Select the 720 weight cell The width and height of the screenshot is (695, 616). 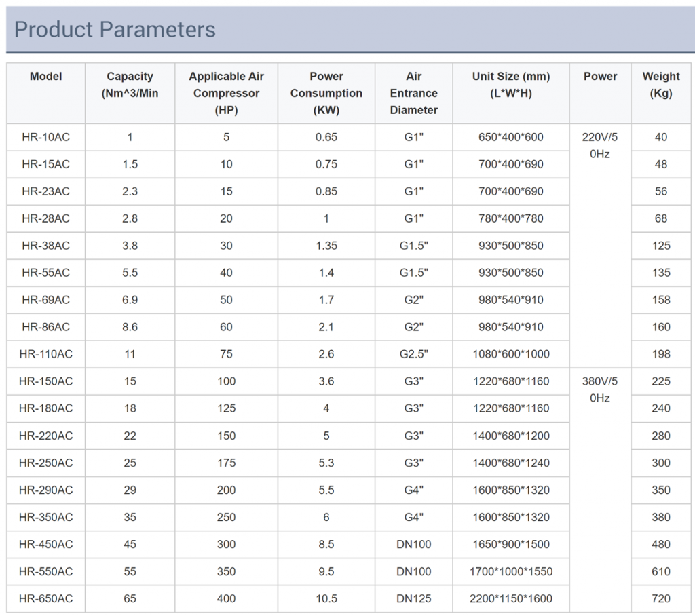(660, 598)
